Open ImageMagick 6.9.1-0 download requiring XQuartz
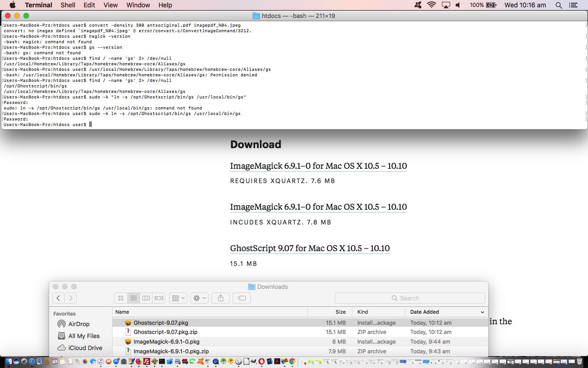588x368 pixels. [318, 166]
